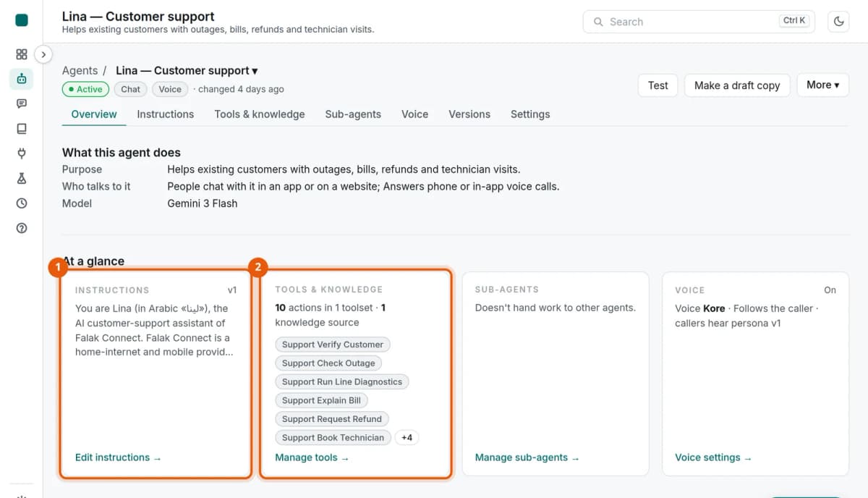Click the green app logo in the sidebar
868x498 pixels.
[22, 20]
